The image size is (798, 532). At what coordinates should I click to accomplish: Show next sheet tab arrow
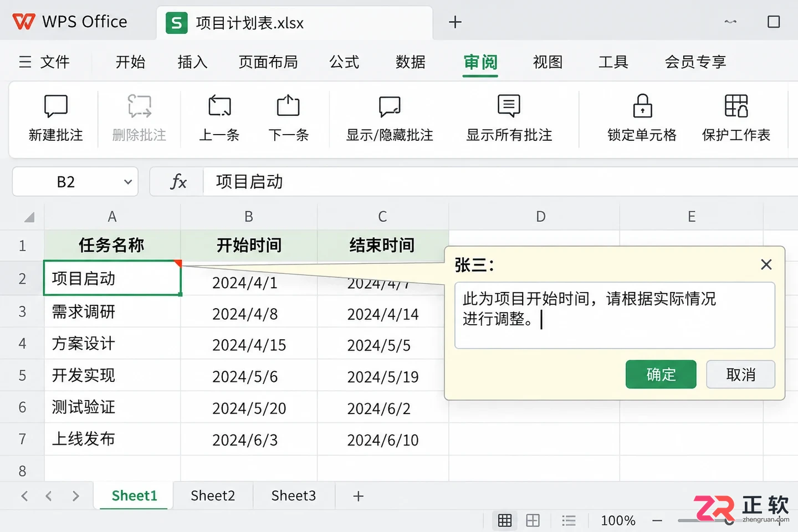coord(75,496)
